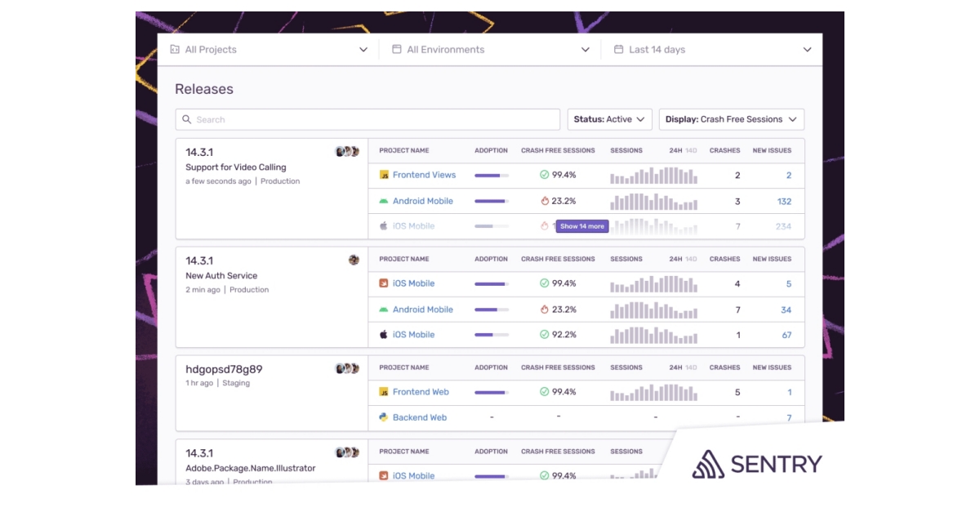Click the Show 14 more button
Image resolution: width=980 pixels, height=512 pixels.
(x=581, y=226)
